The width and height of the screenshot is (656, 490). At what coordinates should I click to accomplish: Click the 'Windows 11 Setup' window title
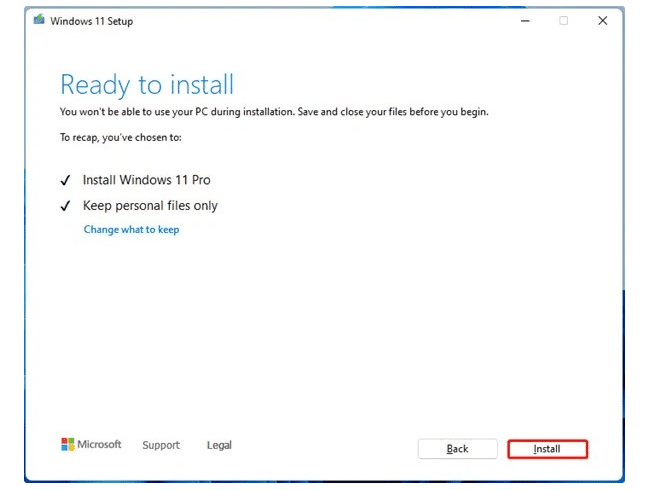[92, 21]
